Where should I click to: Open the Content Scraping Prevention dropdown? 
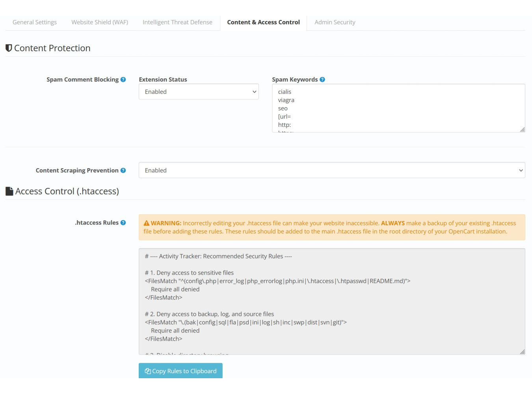tap(331, 170)
